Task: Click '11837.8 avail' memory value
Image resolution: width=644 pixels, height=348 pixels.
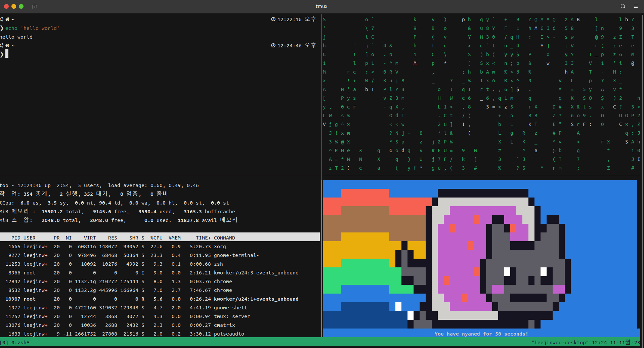Action: pos(197,220)
